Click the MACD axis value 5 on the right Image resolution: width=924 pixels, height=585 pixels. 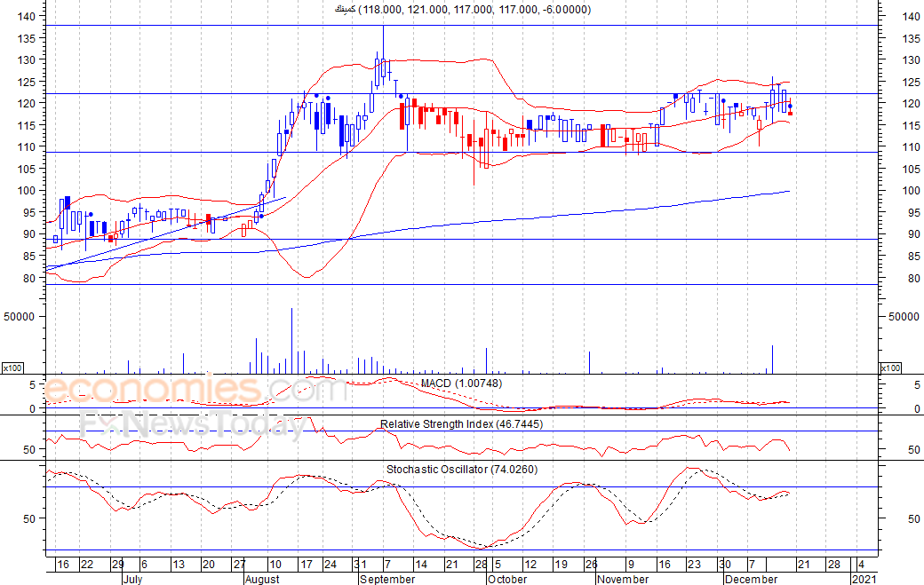click(917, 385)
